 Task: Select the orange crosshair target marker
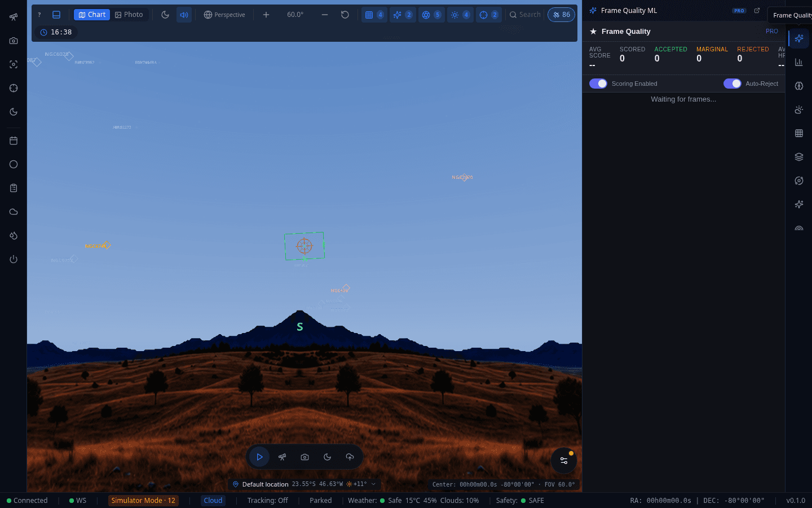304,246
